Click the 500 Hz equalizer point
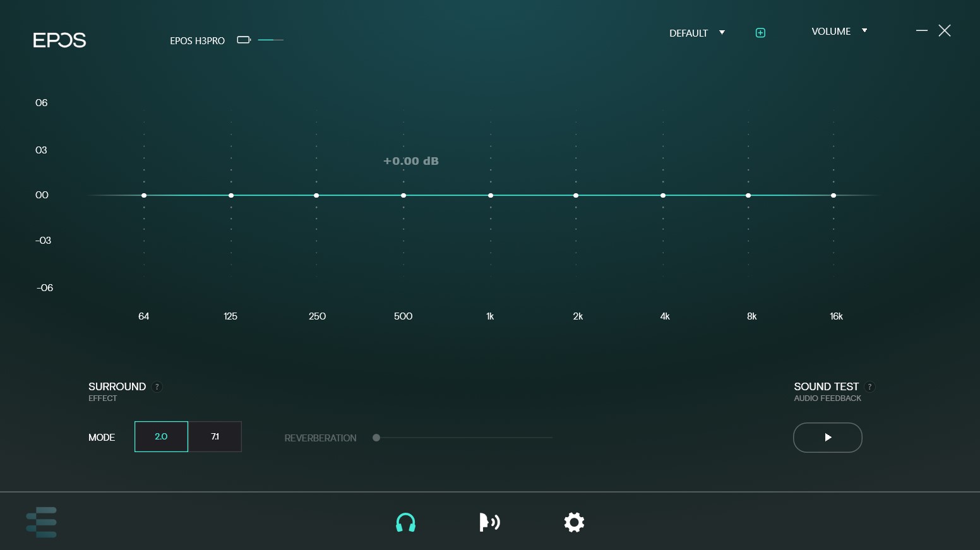The image size is (980, 550). tap(403, 196)
